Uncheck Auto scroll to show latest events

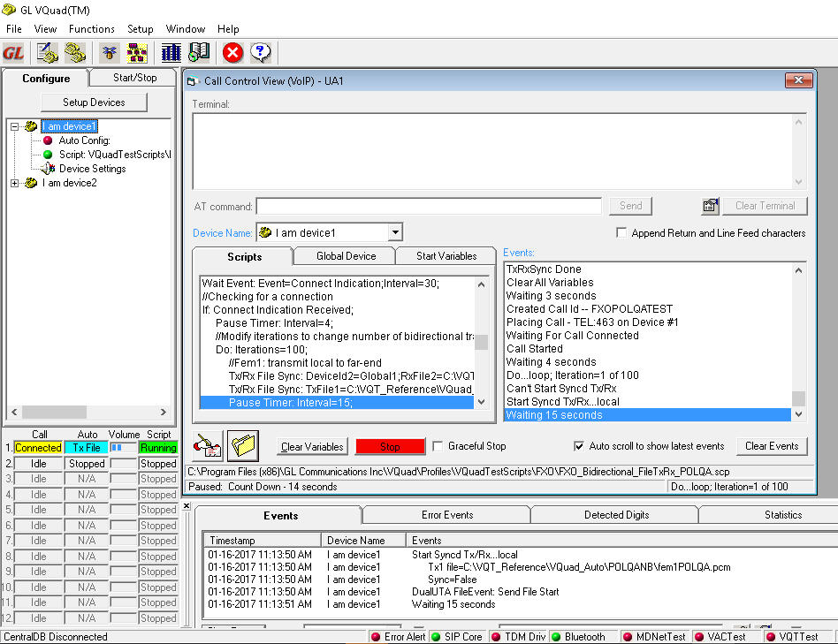[579, 446]
